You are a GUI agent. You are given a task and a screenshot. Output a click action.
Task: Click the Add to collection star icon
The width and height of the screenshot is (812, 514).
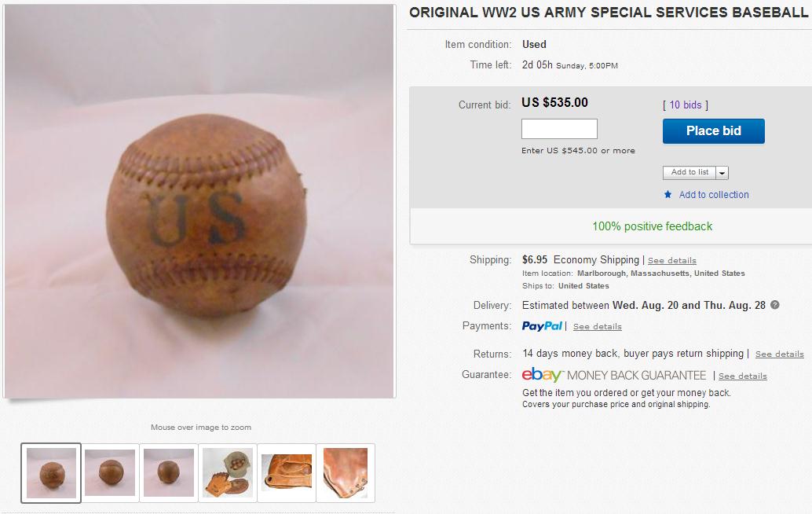(x=668, y=194)
